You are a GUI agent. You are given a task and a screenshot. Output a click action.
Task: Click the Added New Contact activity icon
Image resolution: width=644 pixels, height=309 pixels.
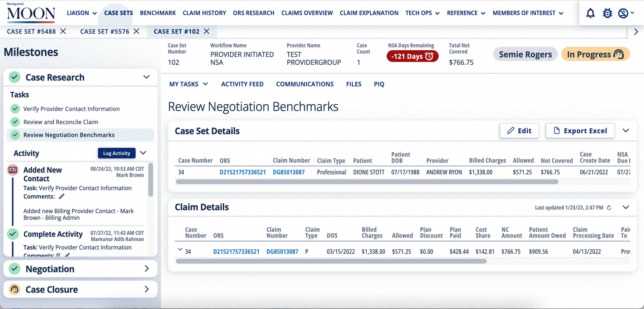click(x=13, y=170)
